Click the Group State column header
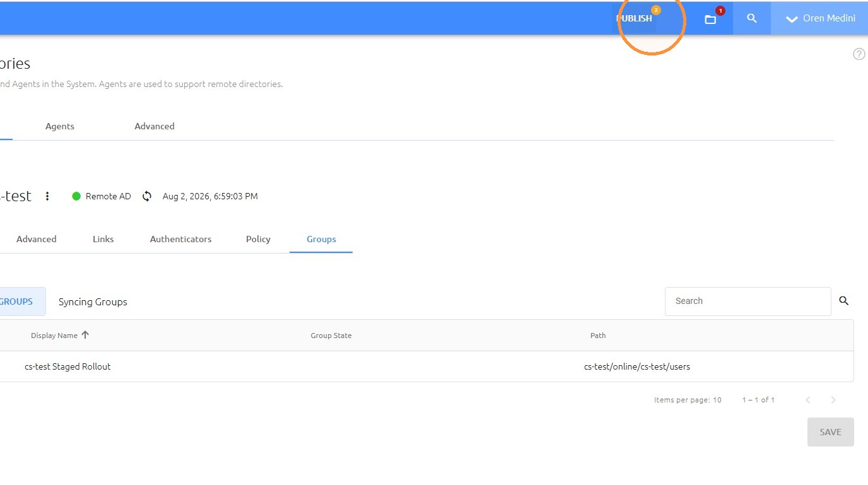 (331, 336)
